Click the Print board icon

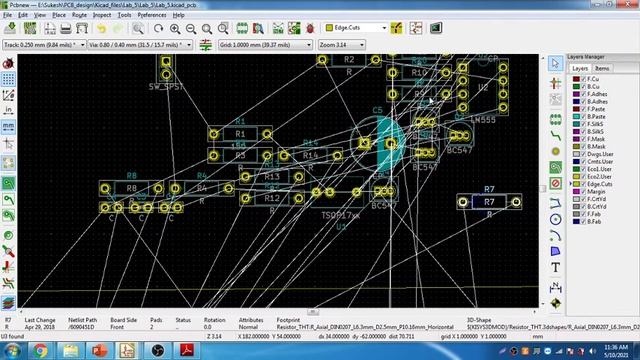coord(66,28)
